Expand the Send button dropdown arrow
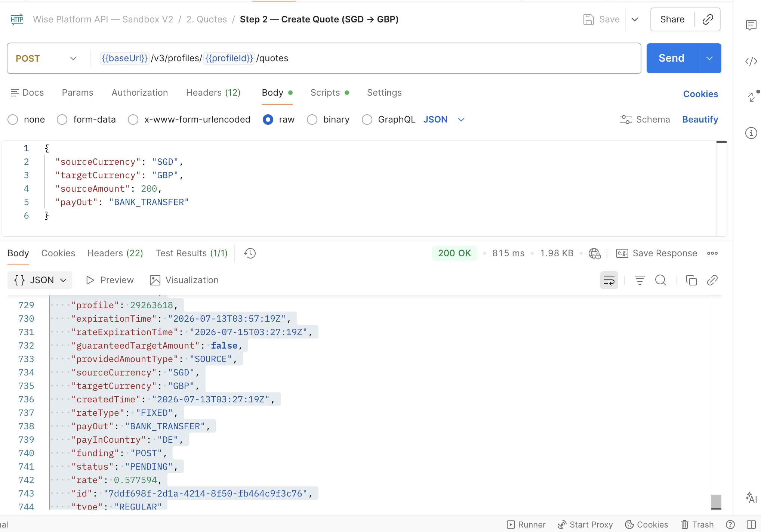761x532 pixels. [709, 58]
